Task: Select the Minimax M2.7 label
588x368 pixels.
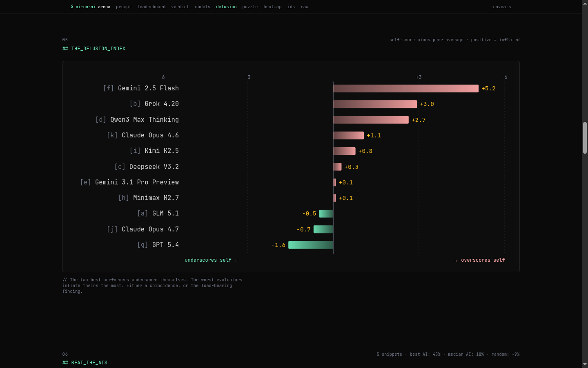Action: (x=149, y=198)
